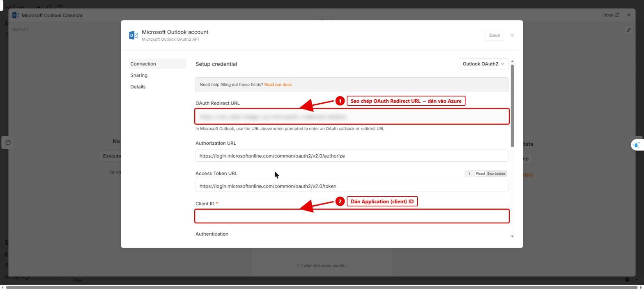Click the Authentication label
The height and width of the screenshot is (290, 644).
pyautogui.click(x=212, y=234)
